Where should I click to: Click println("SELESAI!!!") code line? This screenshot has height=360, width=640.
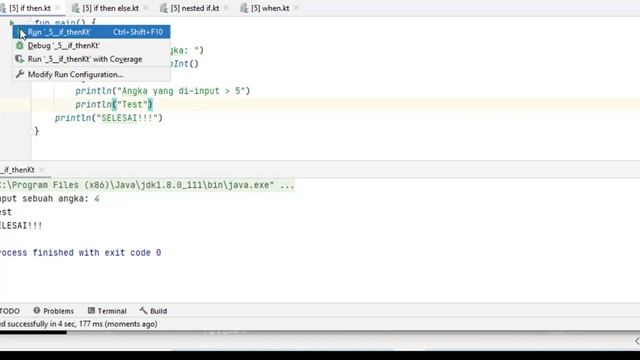109,118
